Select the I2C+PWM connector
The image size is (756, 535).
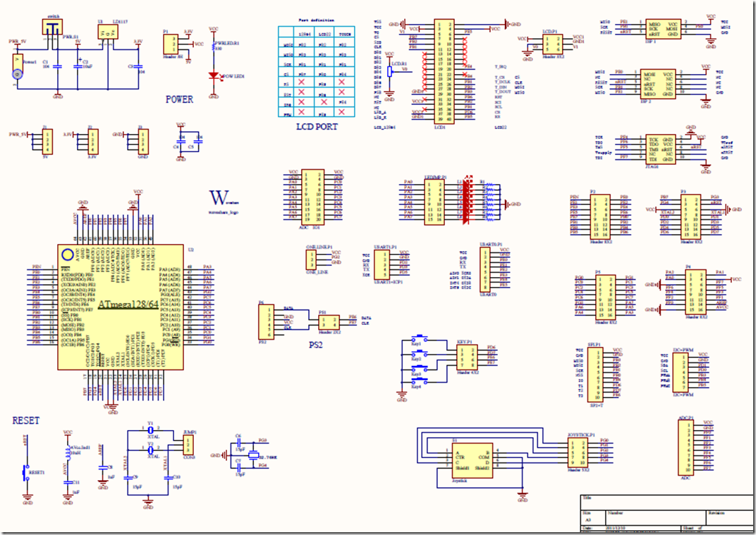point(679,373)
